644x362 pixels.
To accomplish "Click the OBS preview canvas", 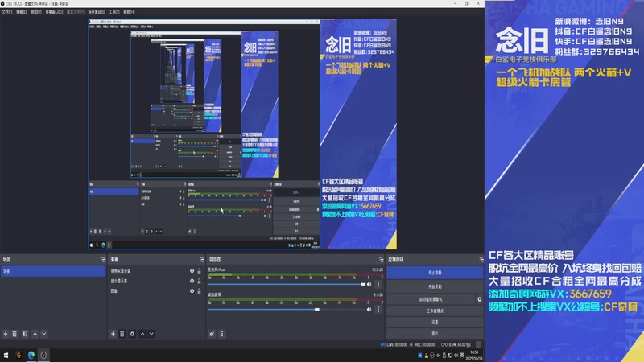I will click(243, 134).
